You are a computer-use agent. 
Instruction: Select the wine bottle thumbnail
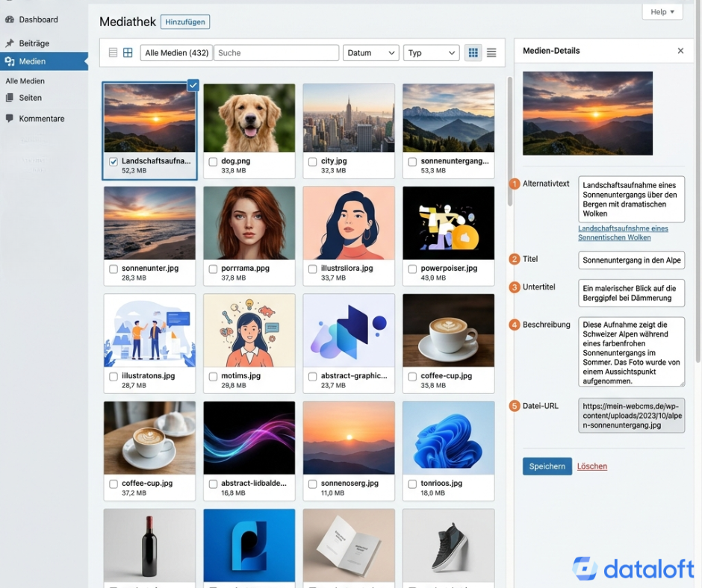tap(149, 545)
